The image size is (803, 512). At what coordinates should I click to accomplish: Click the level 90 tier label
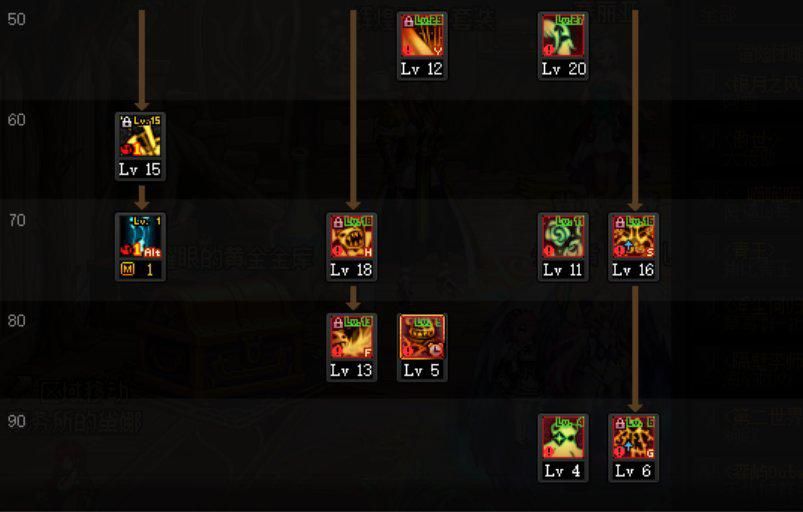pos(16,421)
